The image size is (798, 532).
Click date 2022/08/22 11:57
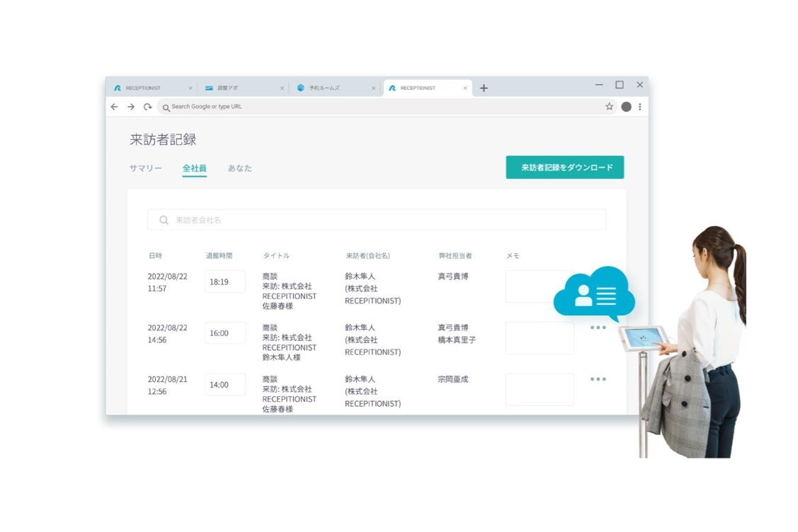(x=167, y=282)
